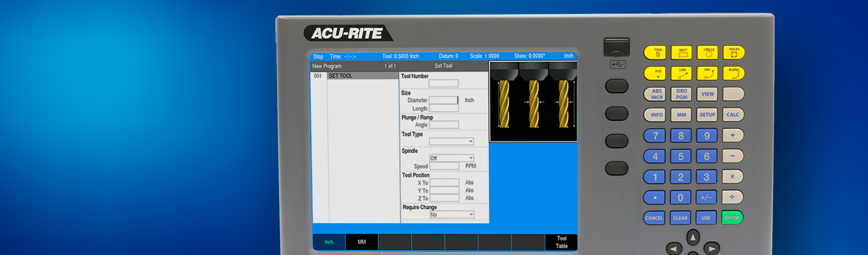Tap the minus operator key
The width and height of the screenshot is (868, 255).
[x=733, y=156]
